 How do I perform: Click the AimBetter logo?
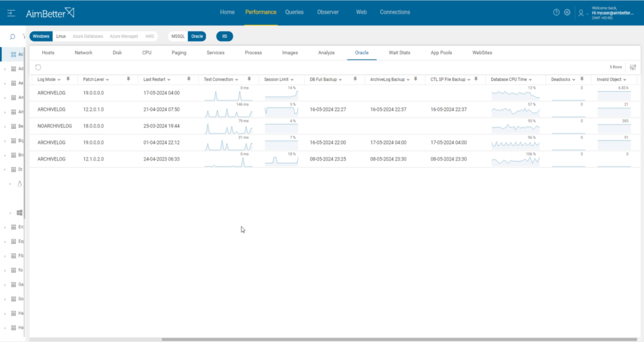[50, 13]
